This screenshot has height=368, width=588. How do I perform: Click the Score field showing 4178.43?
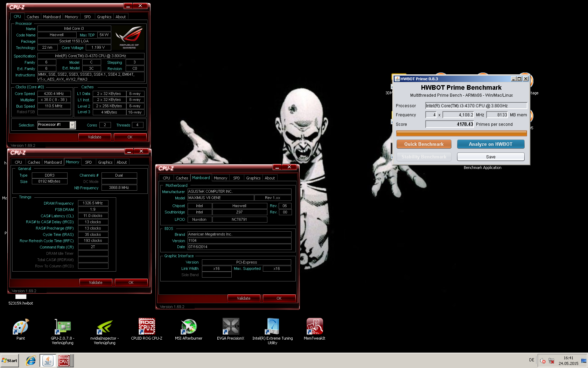click(449, 124)
